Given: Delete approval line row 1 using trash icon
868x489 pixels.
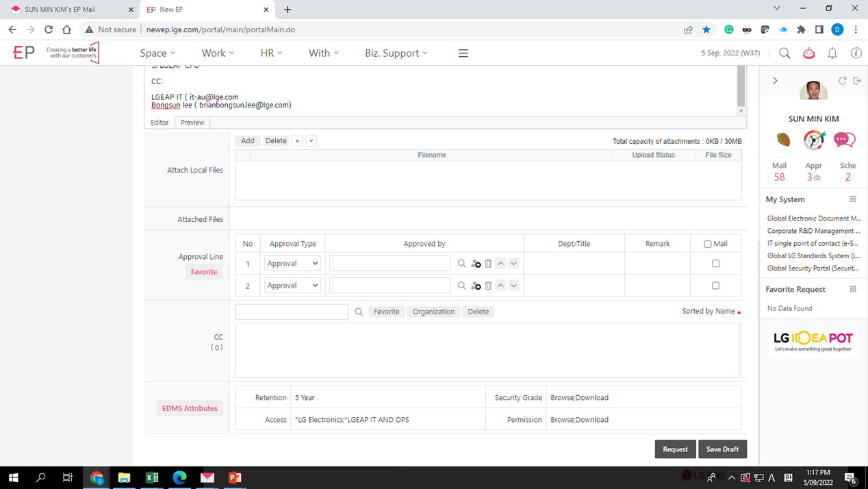Looking at the screenshot, I should [488, 264].
